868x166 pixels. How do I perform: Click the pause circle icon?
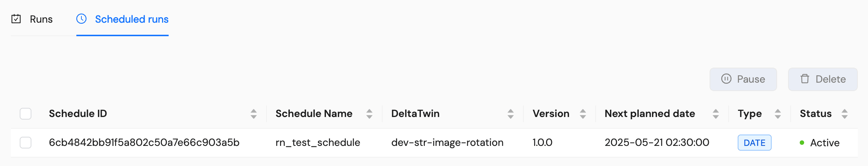tap(726, 79)
